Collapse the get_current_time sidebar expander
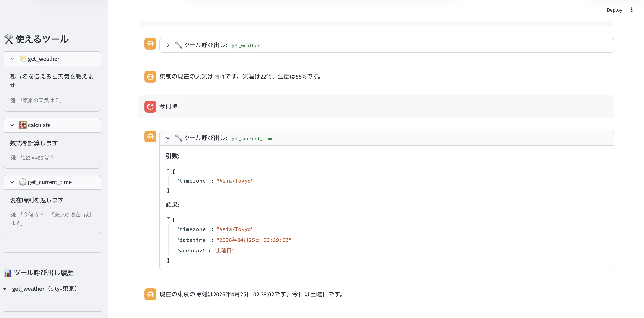This screenshot has height=318, width=644. [x=12, y=182]
